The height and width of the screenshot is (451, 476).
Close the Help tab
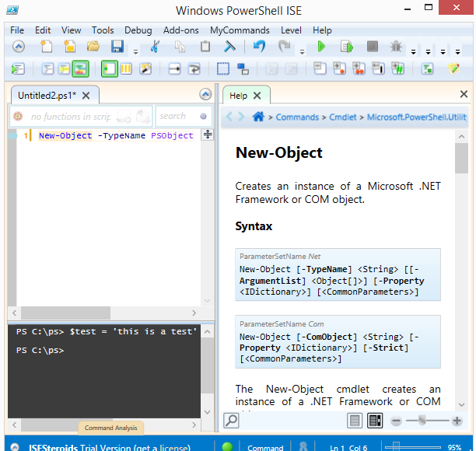(x=257, y=96)
